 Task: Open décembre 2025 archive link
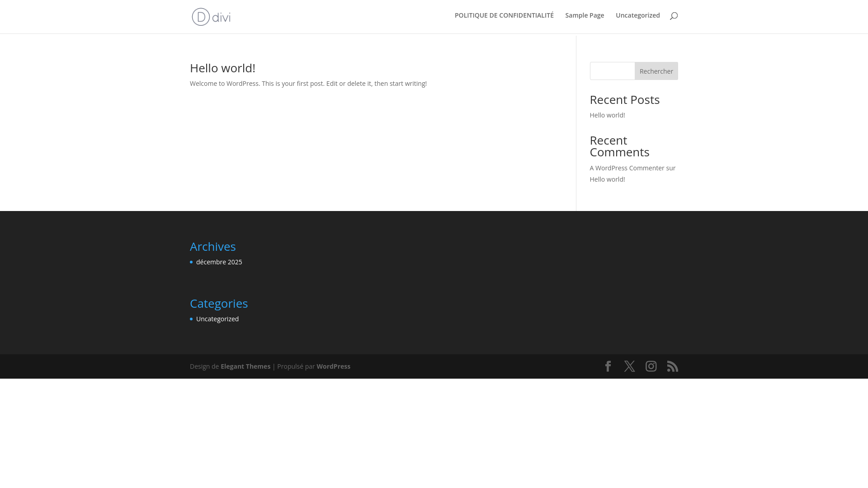[219, 262]
